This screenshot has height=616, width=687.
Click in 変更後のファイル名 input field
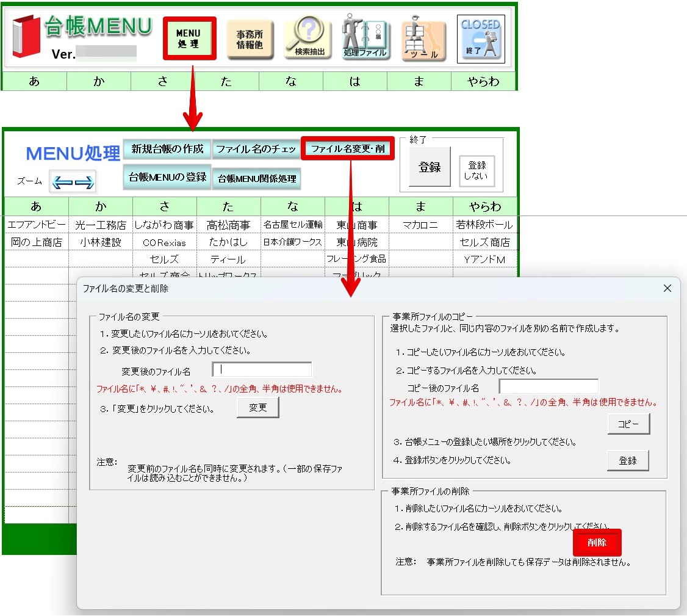pyautogui.click(x=262, y=369)
